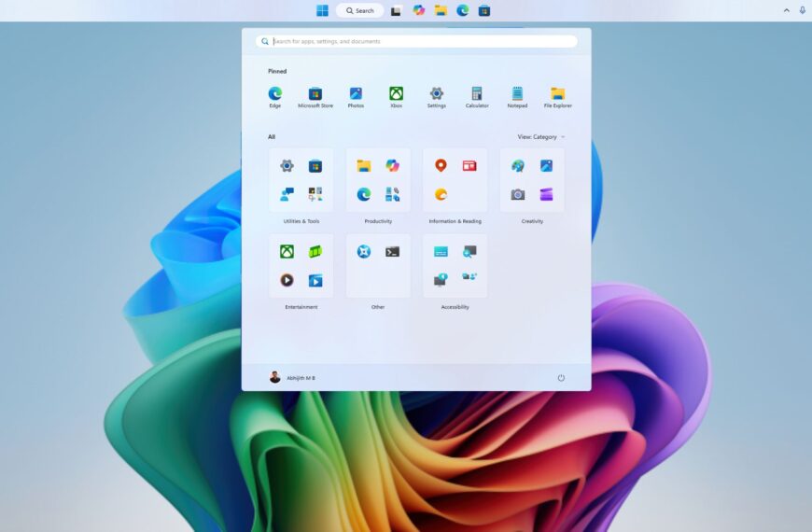
Task: Expand more apps cluster in Productivity group
Action: pos(393,194)
